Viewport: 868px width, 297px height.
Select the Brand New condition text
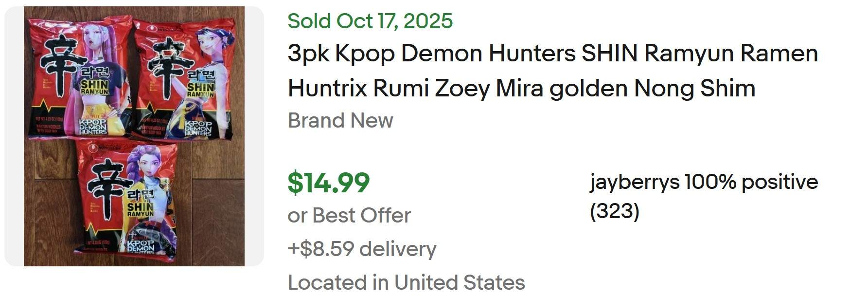pos(340,120)
